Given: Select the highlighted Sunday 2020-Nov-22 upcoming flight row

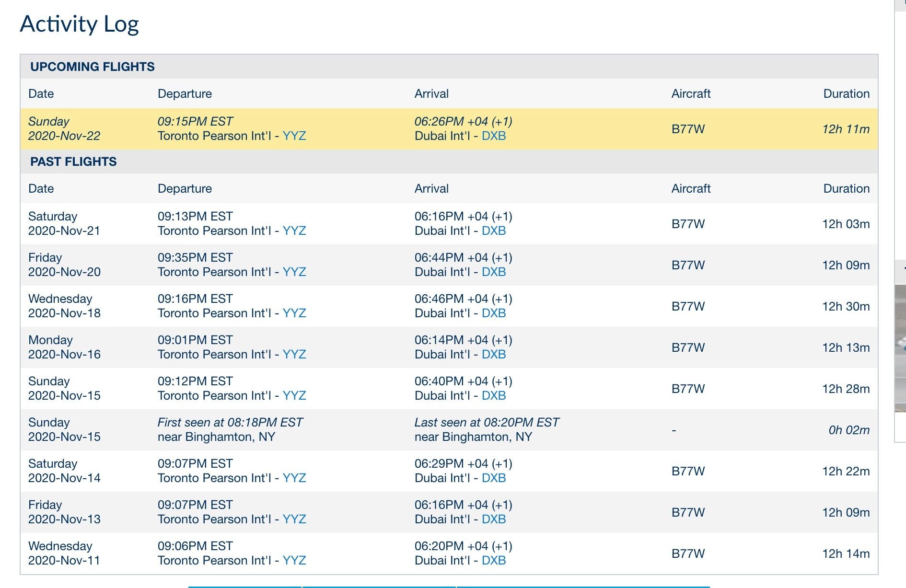Looking at the screenshot, I should click(449, 129).
